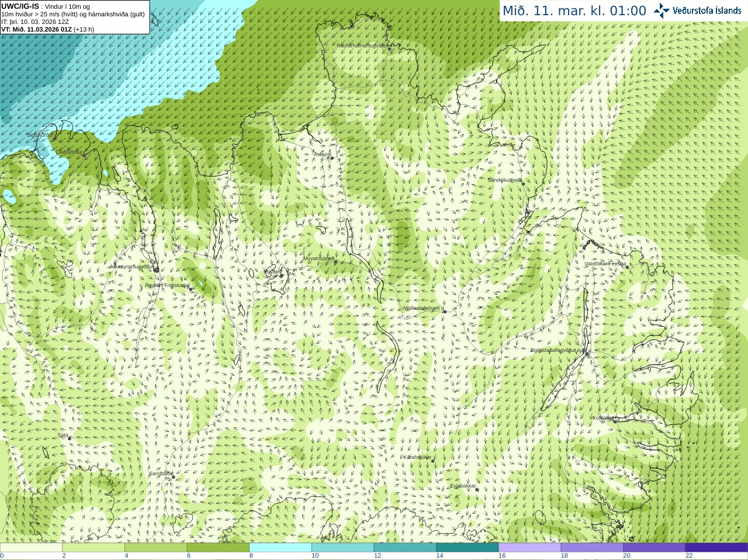Click the Sandvíkurheiði station label
The height and width of the screenshot is (560, 748).
pos(505,180)
